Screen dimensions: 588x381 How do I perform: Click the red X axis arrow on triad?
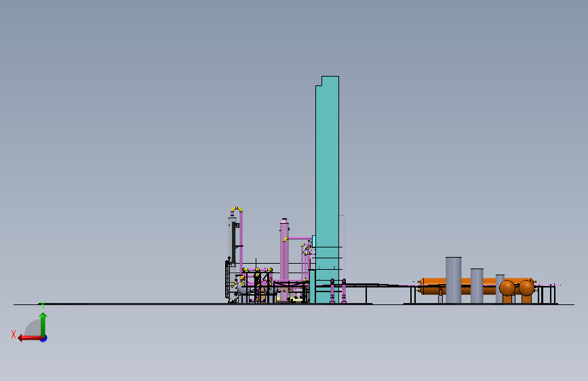tap(30, 338)
